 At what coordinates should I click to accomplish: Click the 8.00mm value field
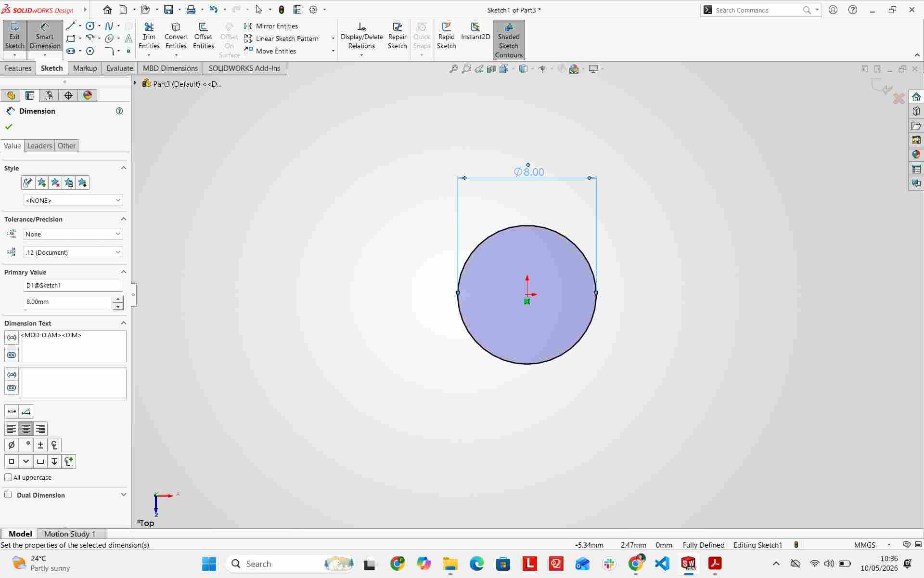67,302
